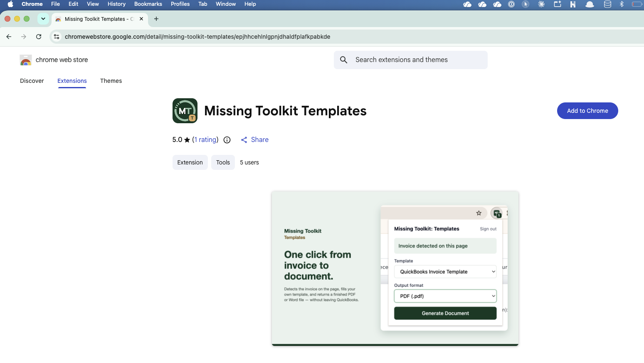Click the starburst menu bar icon
This screenshot has height=363, width=644.
(x=541, y=4)
